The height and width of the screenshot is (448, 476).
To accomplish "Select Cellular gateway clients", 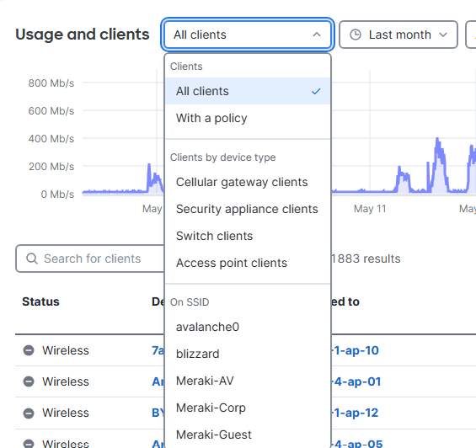I will tap(248, 182).
